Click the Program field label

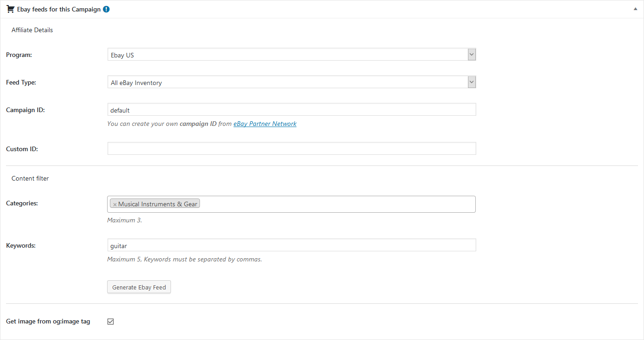19,55
